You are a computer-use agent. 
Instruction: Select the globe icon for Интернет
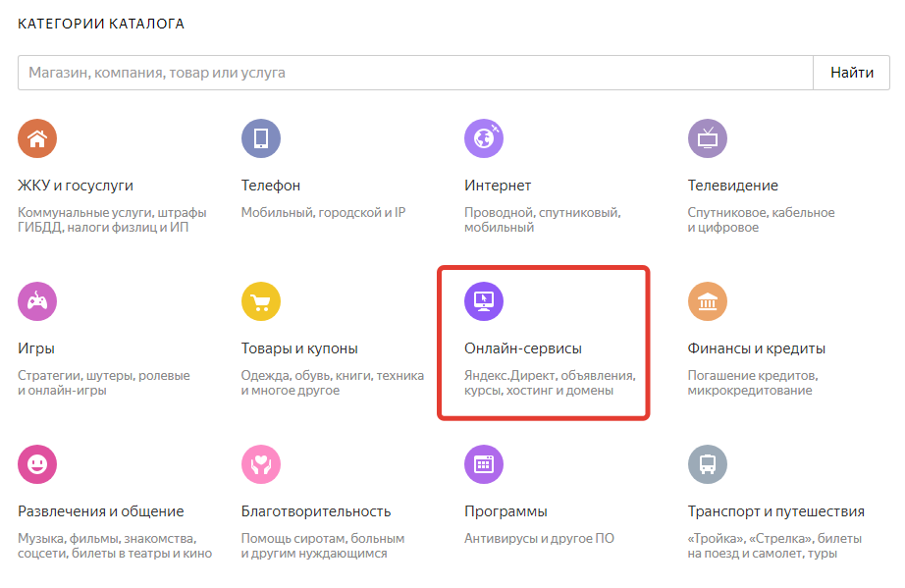483,138
